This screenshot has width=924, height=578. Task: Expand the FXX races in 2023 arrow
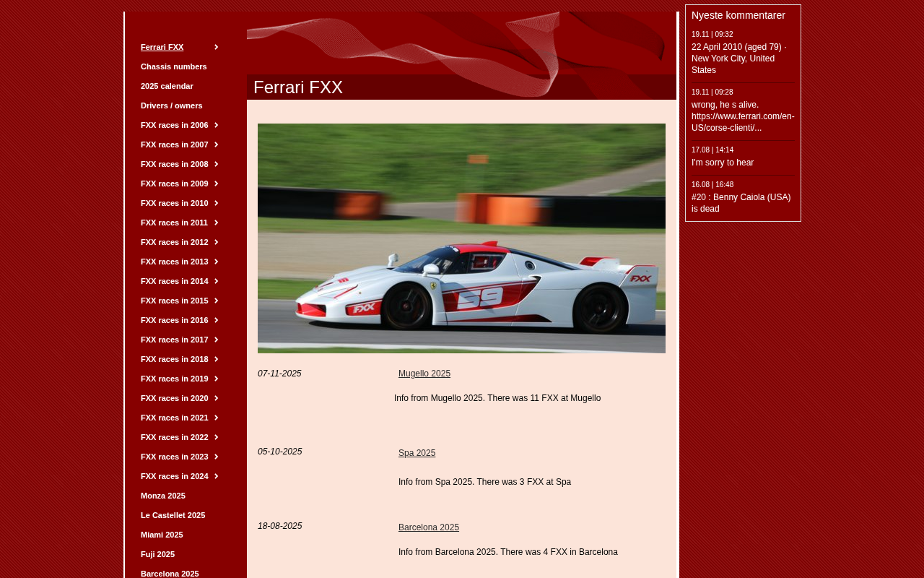[x=217, y=457]
